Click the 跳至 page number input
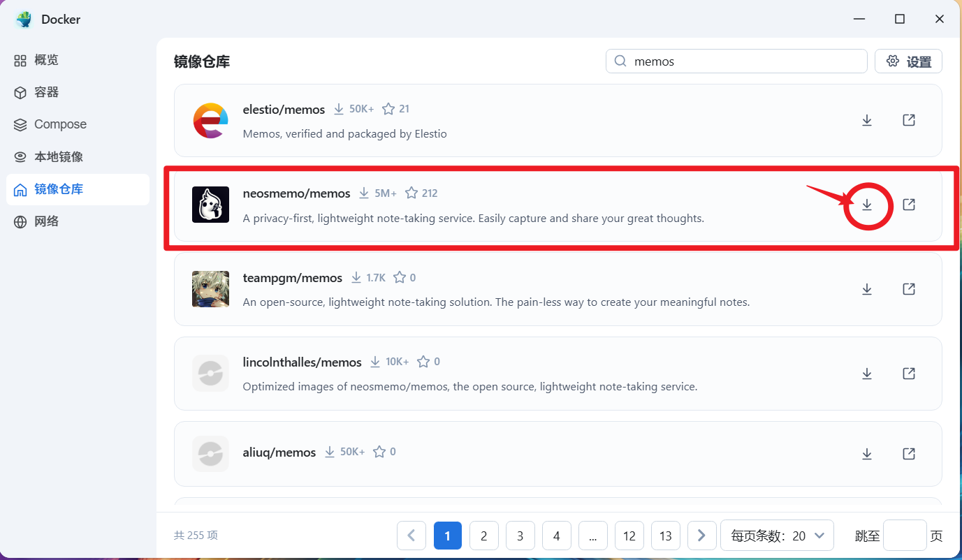The height and width of the screenshot is (560, 962). tap(905, 536)
